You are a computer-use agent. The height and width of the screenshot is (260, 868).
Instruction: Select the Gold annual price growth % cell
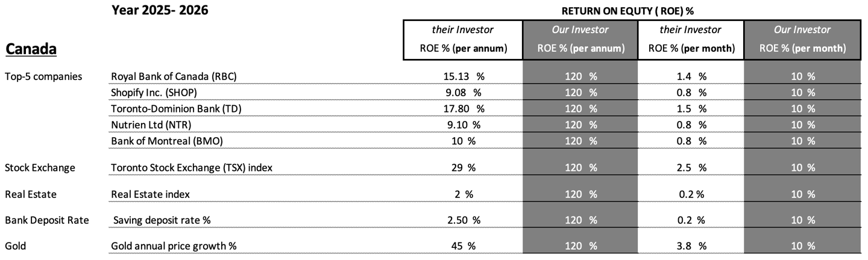click(171, 246)
